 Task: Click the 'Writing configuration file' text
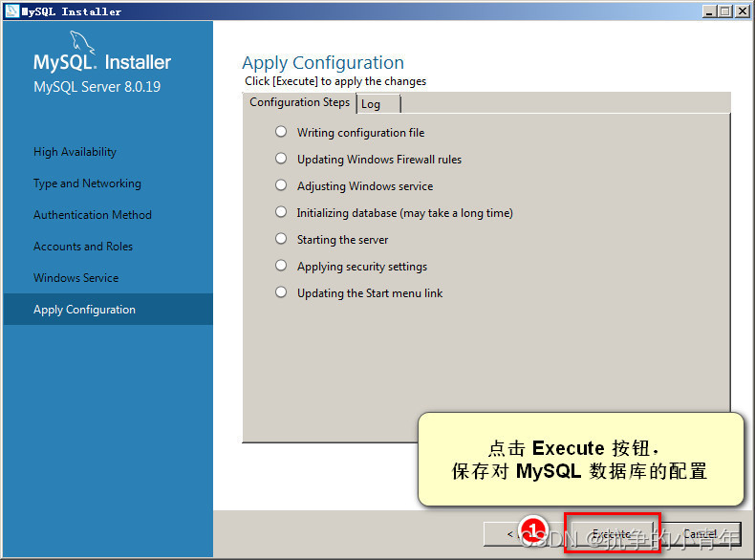pyautogui.click(x=360, y=133)
